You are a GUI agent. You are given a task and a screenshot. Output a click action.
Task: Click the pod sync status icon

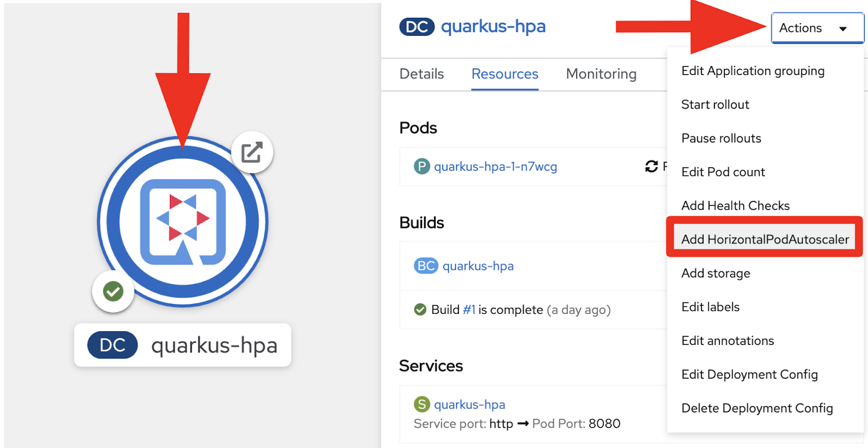(651, 167)
